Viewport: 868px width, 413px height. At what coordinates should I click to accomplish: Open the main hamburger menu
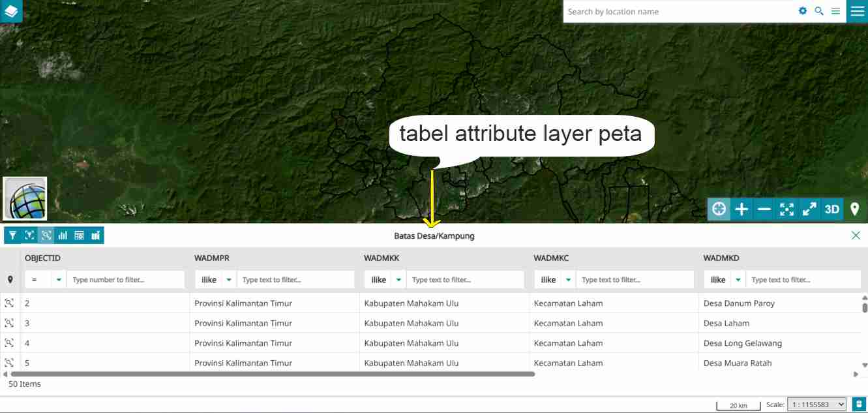click(857, 11)
